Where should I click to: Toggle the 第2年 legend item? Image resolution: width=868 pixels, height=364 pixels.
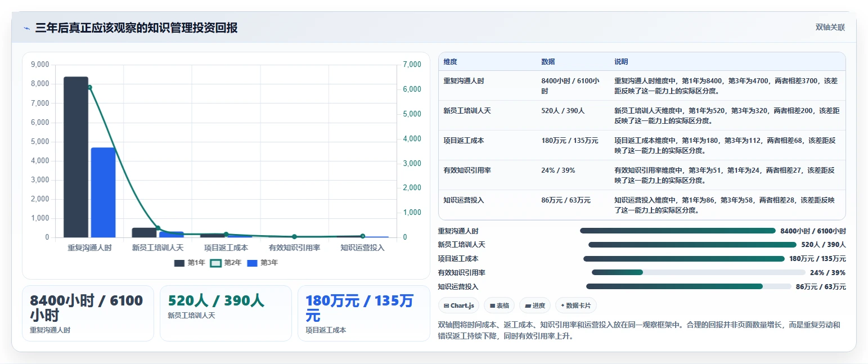(x=226, y=263)
